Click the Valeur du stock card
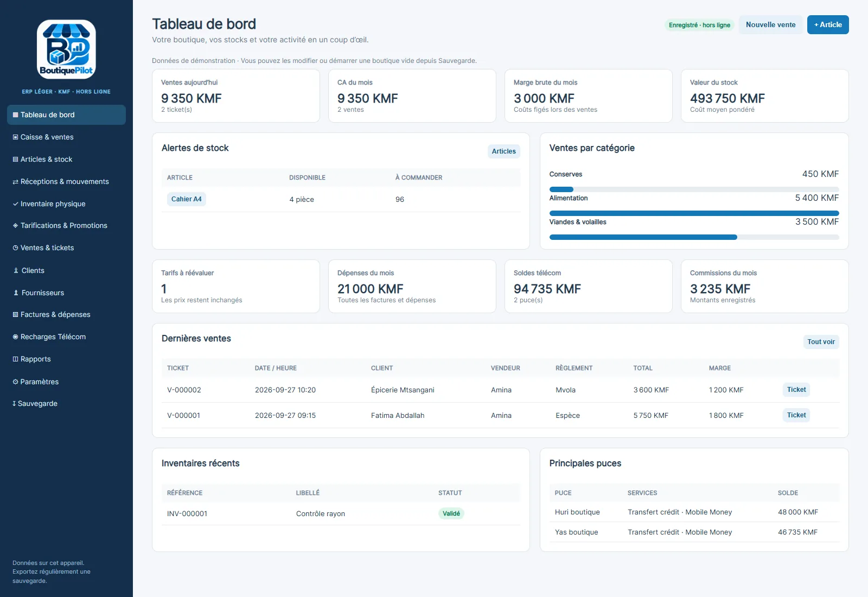 (x=765, y=96)
